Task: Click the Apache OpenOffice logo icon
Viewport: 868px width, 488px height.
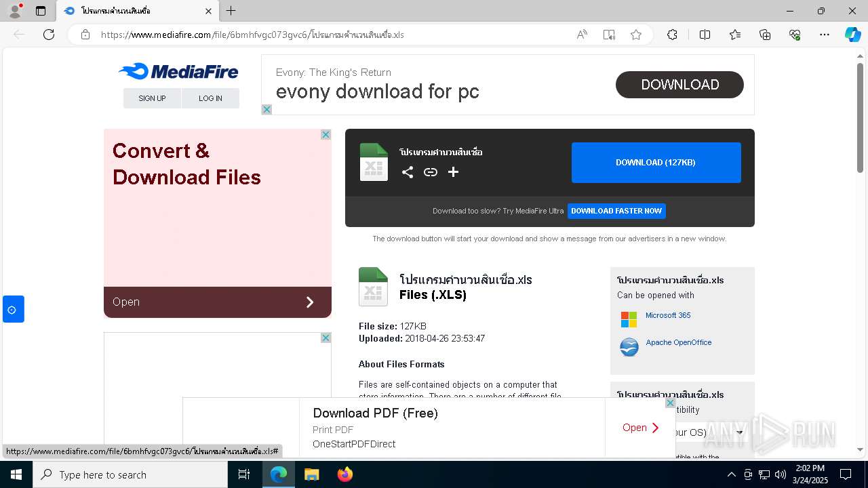Action: 629,347
